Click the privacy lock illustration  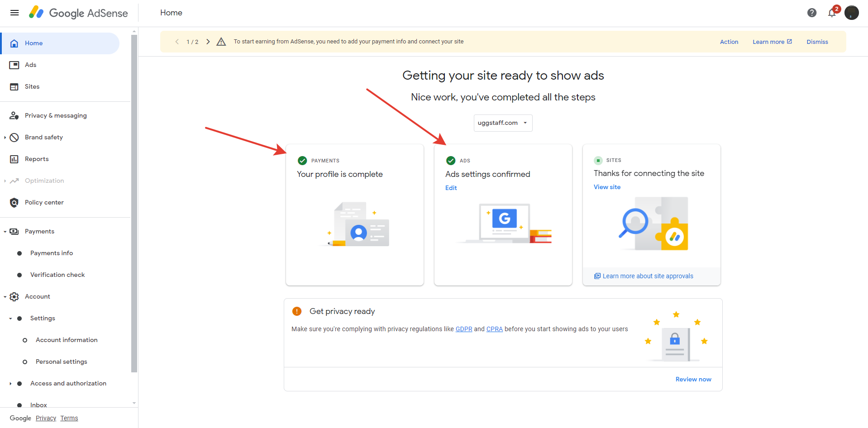pyautogui.click(x=676, y=337)
